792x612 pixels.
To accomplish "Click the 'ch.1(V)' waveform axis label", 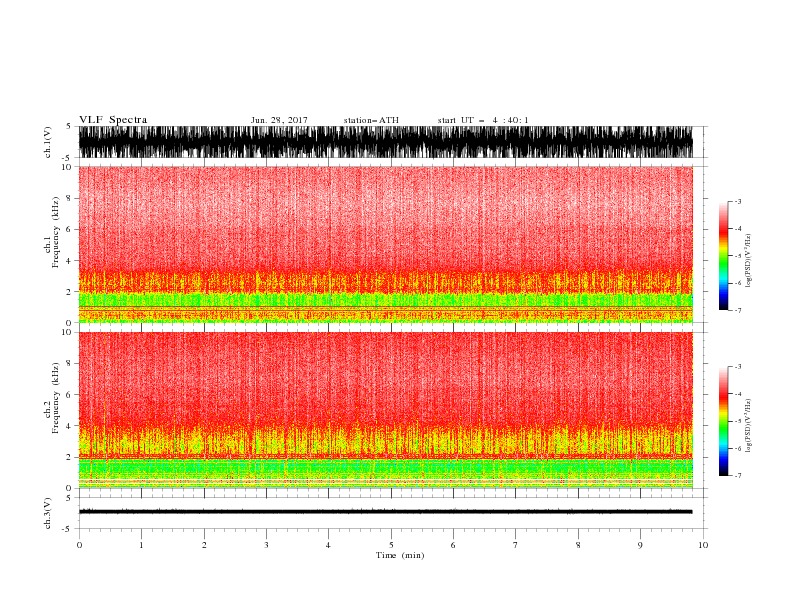I will [48, 142].
